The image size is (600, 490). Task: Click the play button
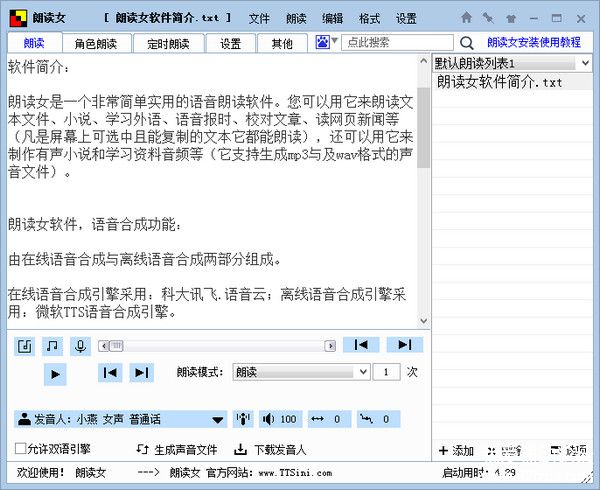pyautogui.click(x=55, y=373)
